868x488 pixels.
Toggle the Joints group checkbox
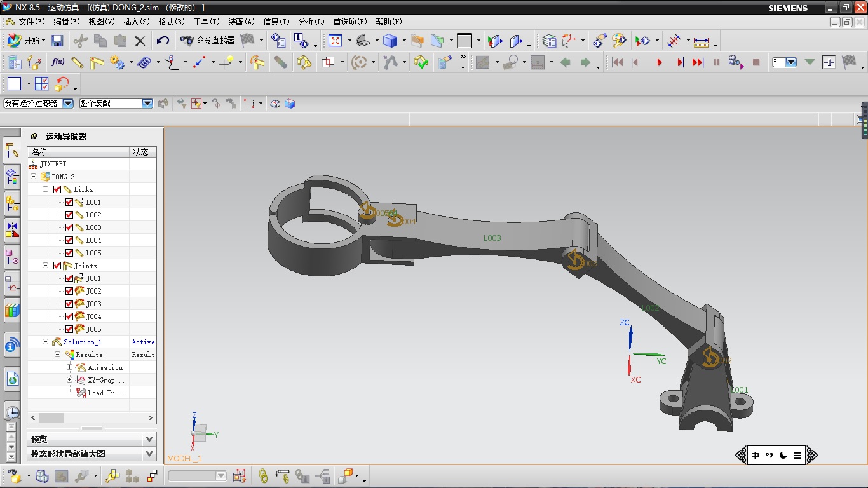click(57, 266)
